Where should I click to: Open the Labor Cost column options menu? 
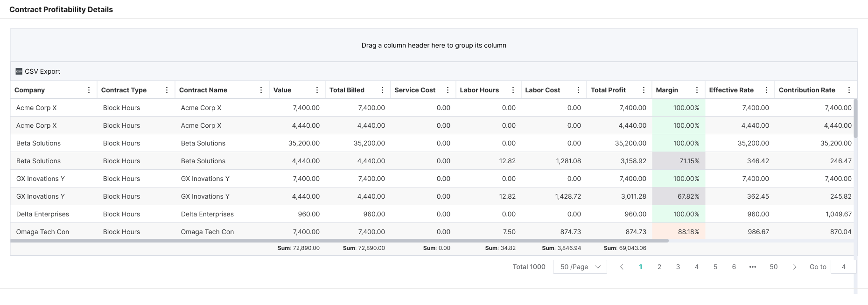pyautogui.click(x=578, y=90)
